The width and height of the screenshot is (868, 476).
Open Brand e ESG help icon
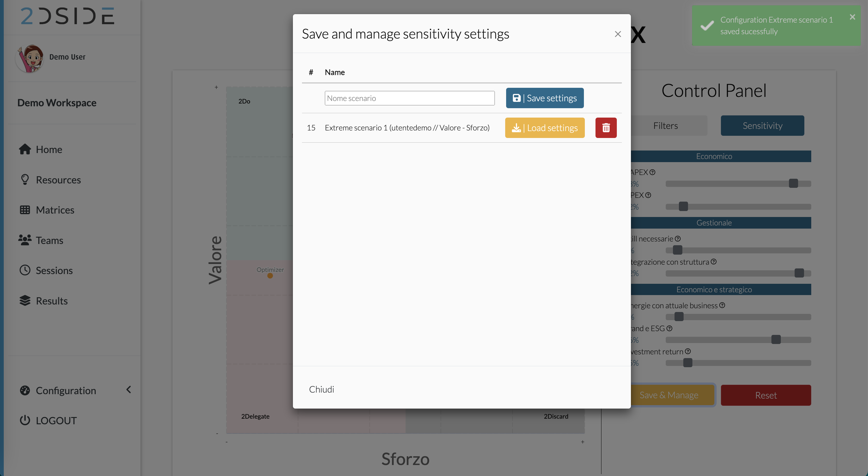click(669, 328)
